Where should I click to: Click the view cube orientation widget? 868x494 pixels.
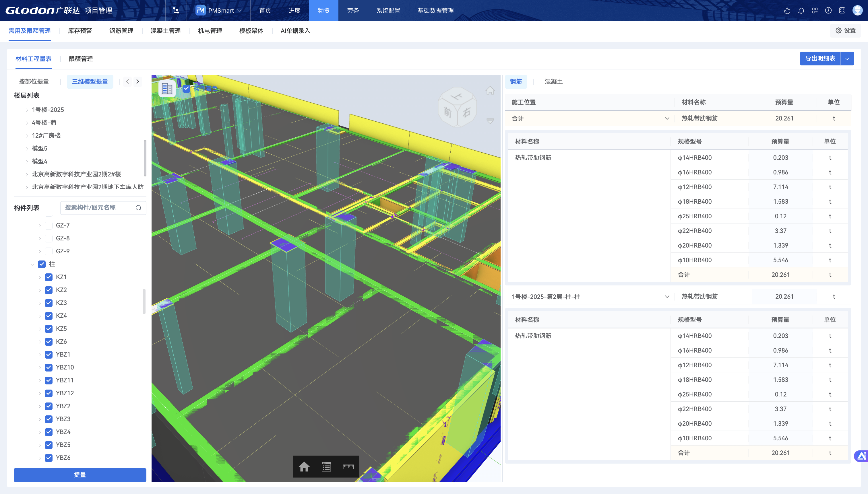click(x=457, y=107)
